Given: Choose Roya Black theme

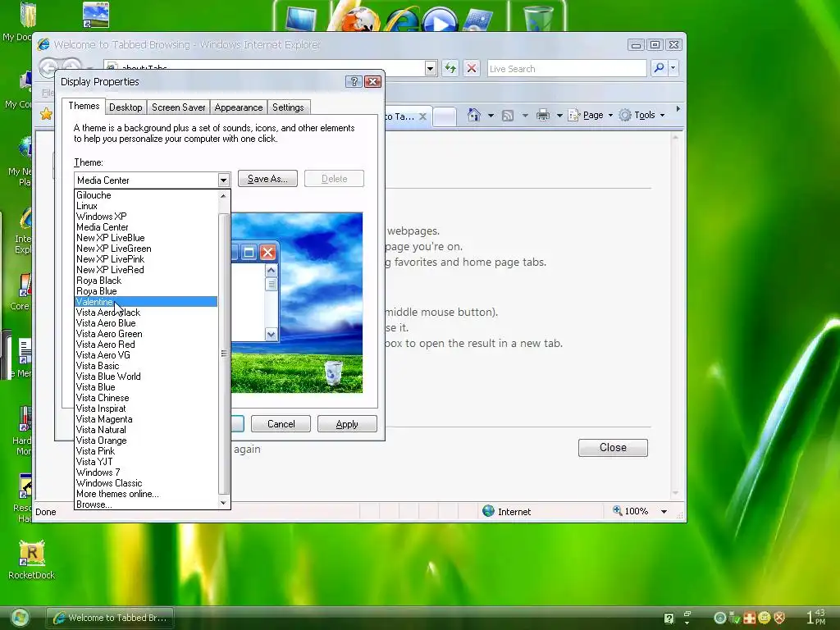Looking at the screenshot, I should 146,281.
